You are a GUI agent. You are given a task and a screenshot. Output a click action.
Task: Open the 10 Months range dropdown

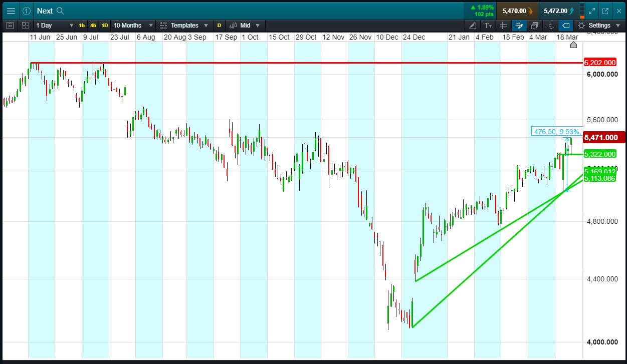click(x=132, y=25)
